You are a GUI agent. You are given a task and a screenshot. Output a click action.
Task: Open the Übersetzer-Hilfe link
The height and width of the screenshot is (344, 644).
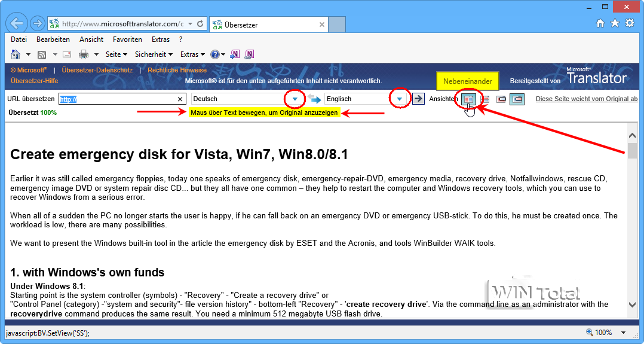(x=35, y=81)
